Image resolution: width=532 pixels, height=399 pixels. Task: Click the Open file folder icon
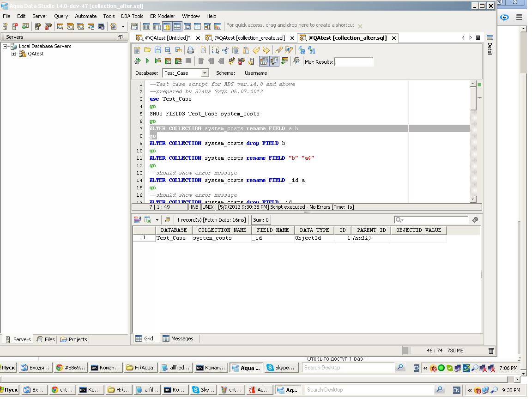(x=147, y=50)
